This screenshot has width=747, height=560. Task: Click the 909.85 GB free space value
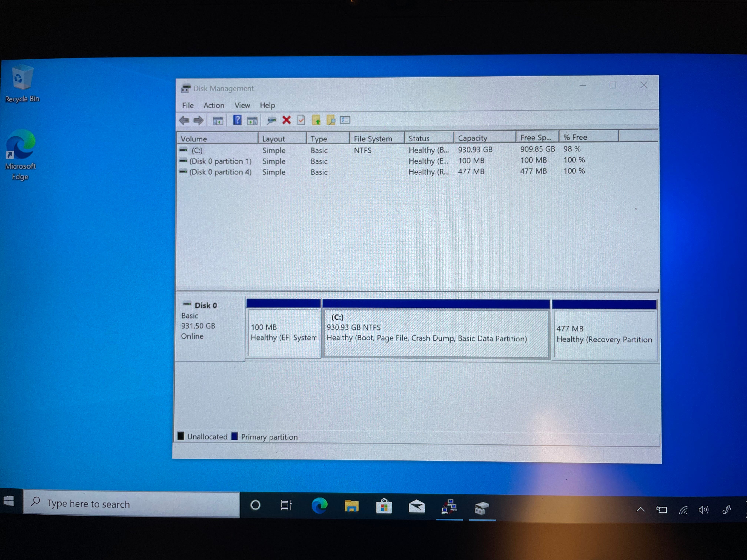point(537,149)
